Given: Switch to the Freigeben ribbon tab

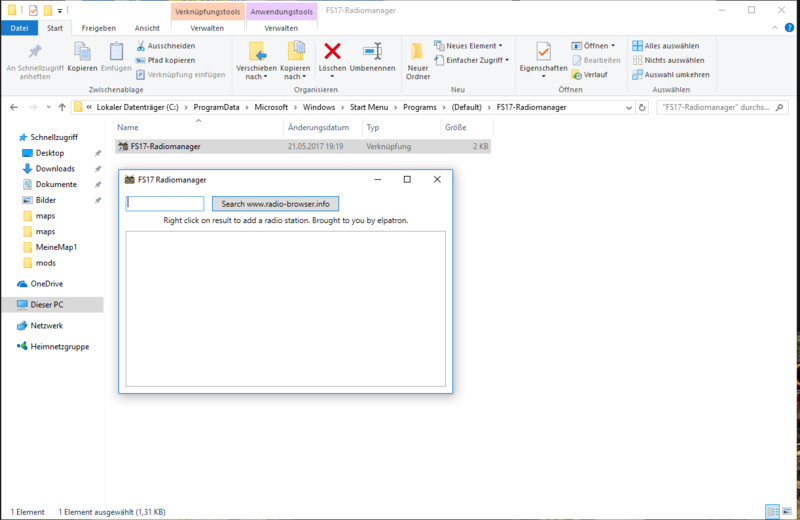Looking at the screenshot, I should pos(98,28).
